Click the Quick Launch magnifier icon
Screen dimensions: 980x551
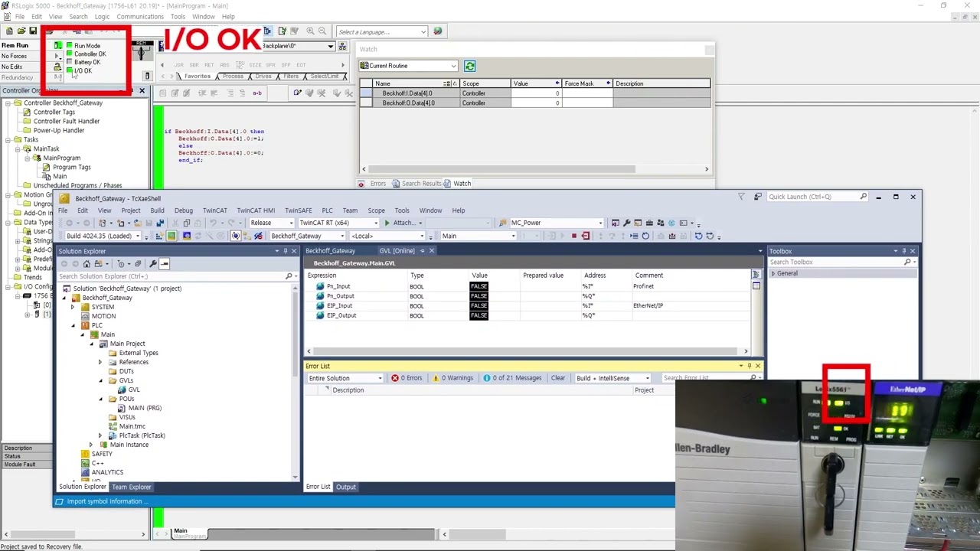pyautogui.click(x=864, y=197)
